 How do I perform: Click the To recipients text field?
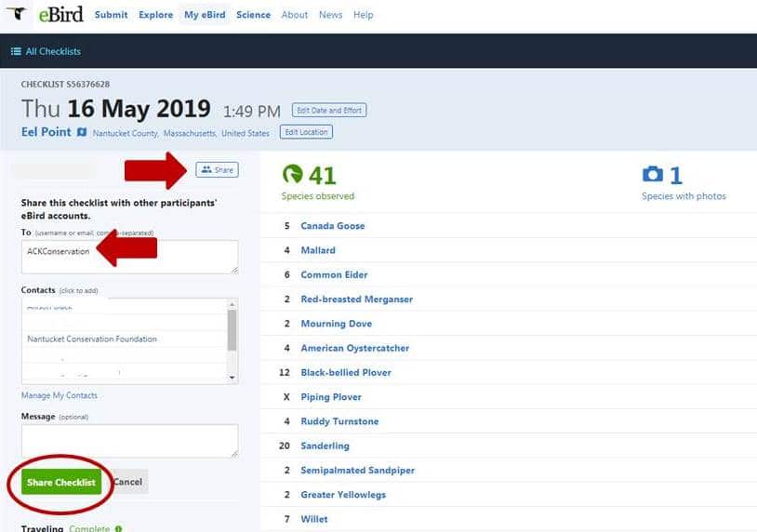tap(130, 257)
